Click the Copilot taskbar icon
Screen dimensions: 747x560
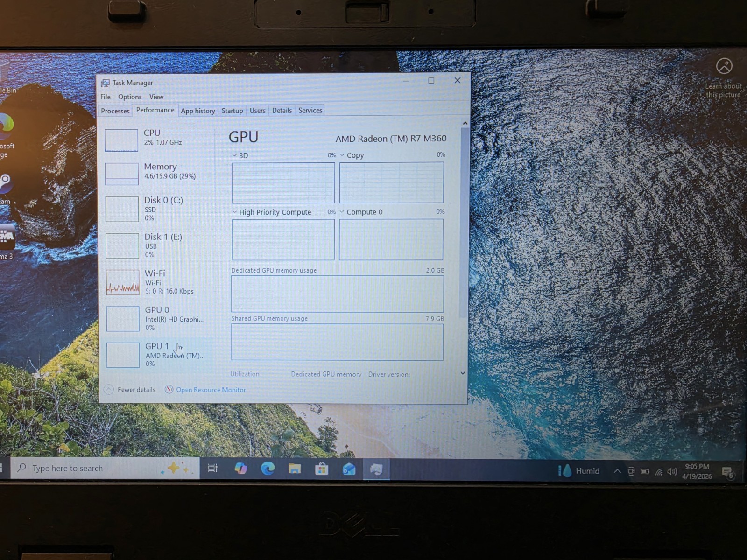[x=241, y=468]
